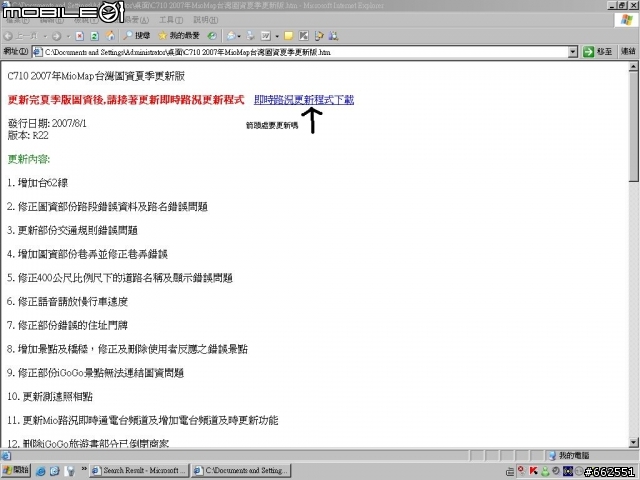Expand quick launch overflow chevron
640x480 pixels.
click(84, 469)
